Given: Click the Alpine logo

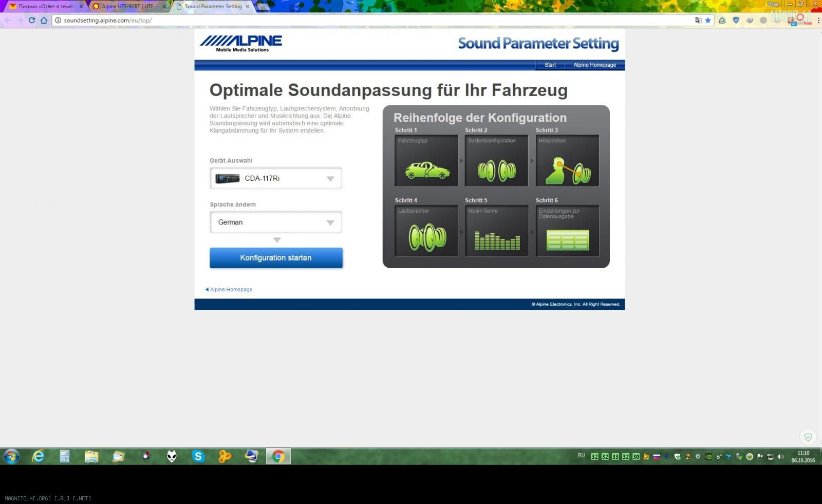Looking at the screenshot, I should pyautogui.click(x=241, y=43).
